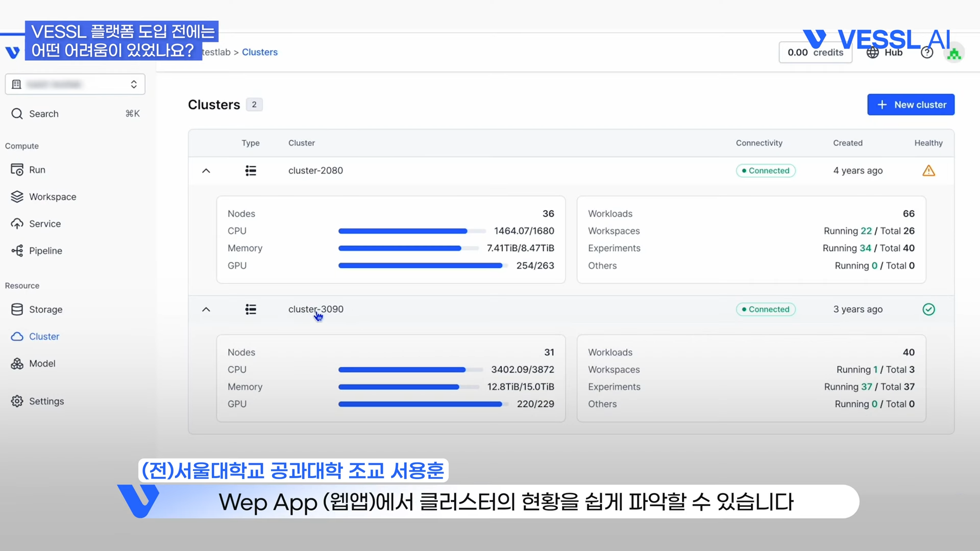The width and height of the screenshot is (980, 551).
Task: Go to Storage section
Action: [x=45, y=309]
